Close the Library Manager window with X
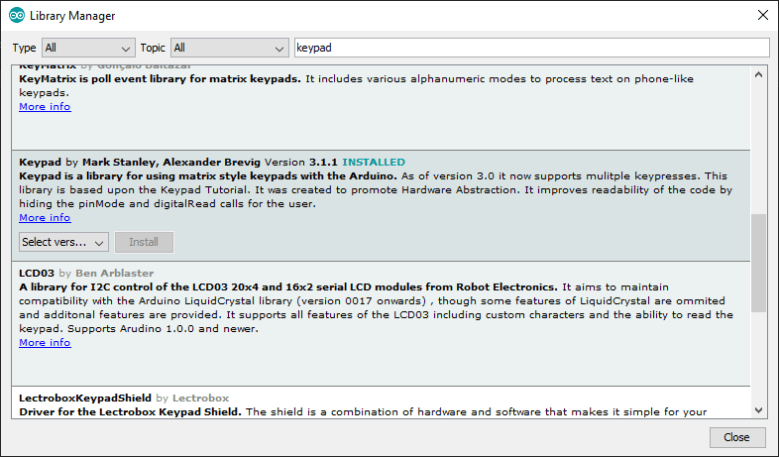 763,15
